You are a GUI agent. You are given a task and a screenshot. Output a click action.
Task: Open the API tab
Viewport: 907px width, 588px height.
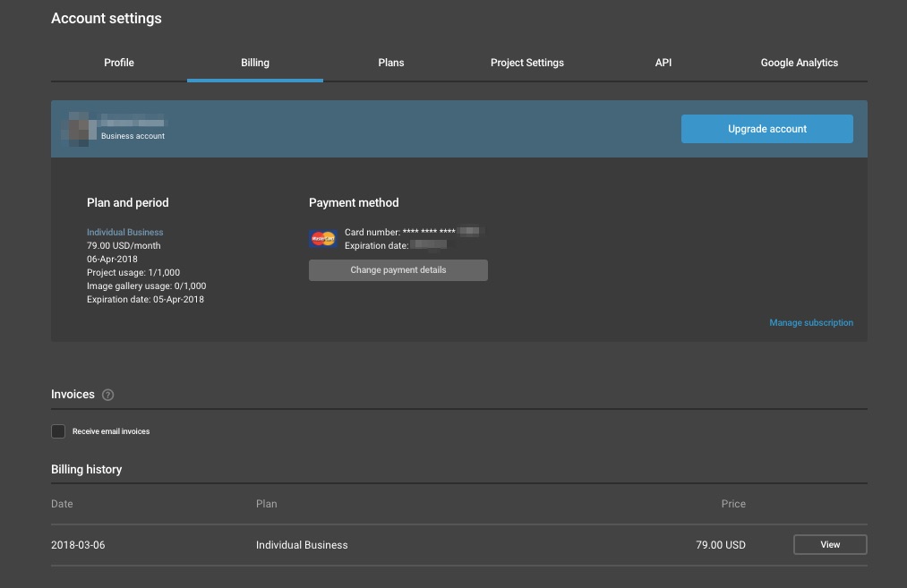[663, 63]
